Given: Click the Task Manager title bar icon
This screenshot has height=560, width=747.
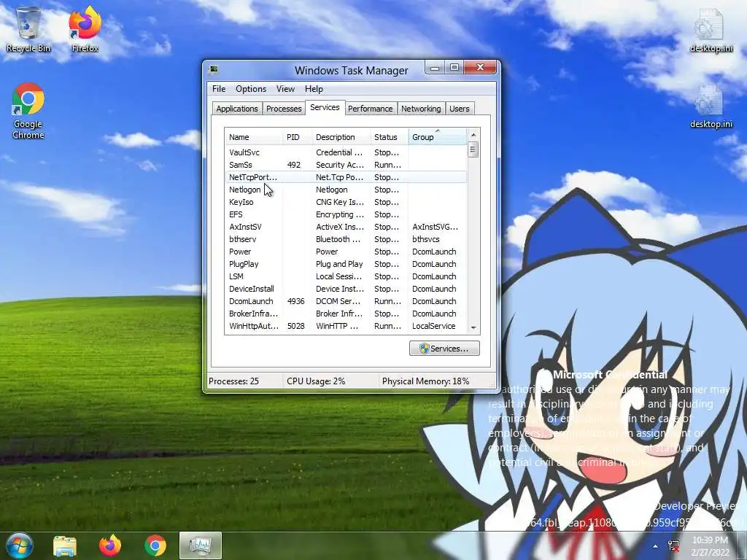Looking at the screenshot, I should coord(214,70).
